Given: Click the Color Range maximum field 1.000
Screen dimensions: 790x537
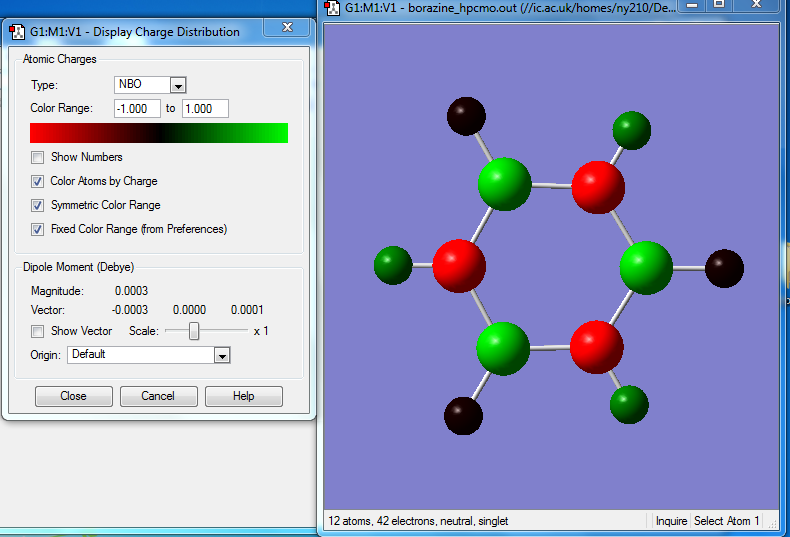Looking at the screenshot, I should (205, 109).
